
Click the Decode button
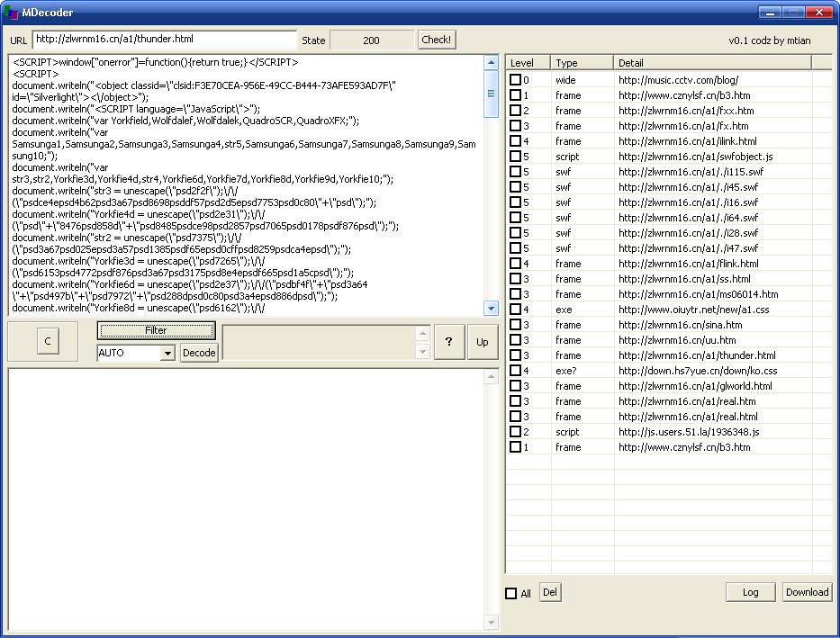(199, 353)
